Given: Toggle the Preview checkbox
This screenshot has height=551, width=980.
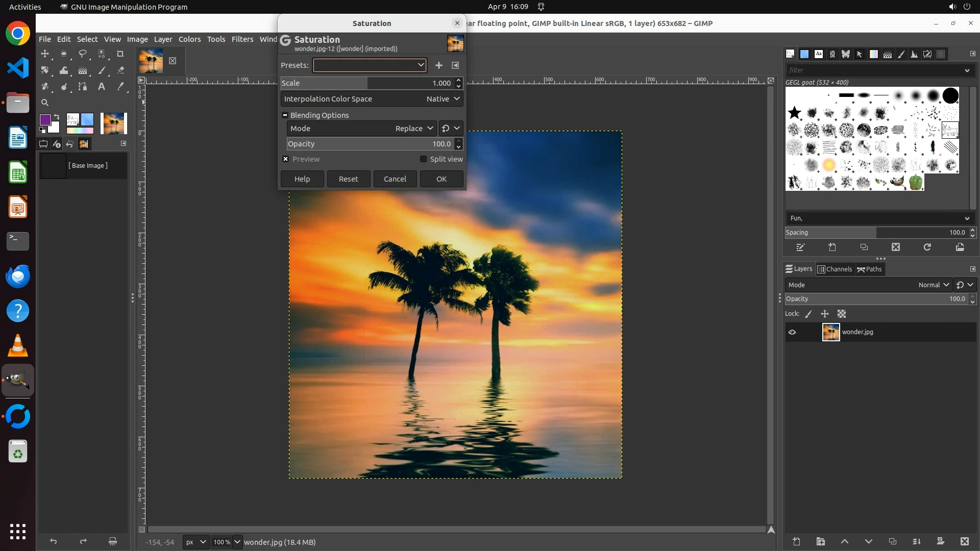Looking at the screenshot, I should (286, 159).
